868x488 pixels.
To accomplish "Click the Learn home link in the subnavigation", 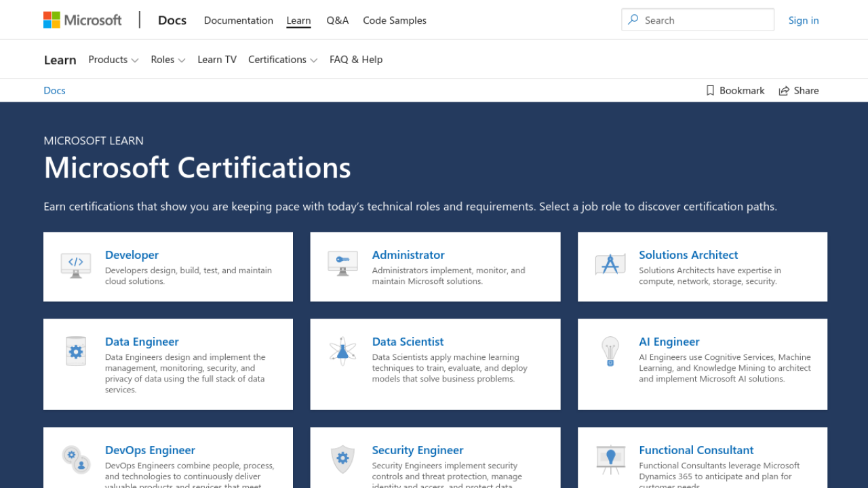I will coord(60,60).
